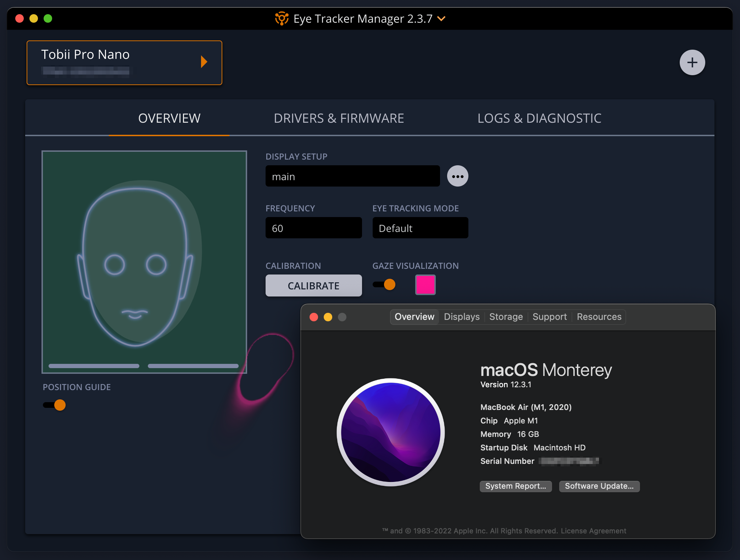
Task: Expand the title bar version chevron
Action: click(441, 18)
